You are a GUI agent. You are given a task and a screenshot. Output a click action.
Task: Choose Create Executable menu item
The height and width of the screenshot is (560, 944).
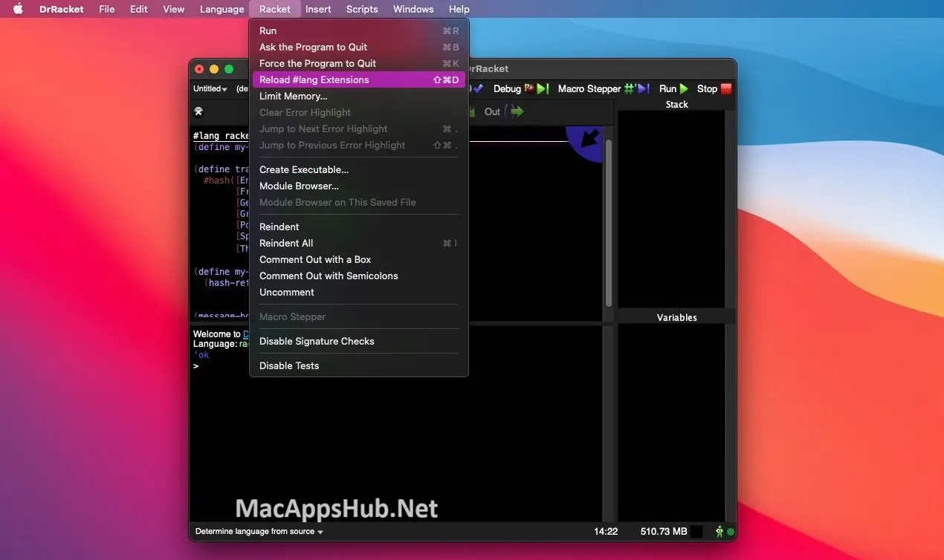(359, 169)
